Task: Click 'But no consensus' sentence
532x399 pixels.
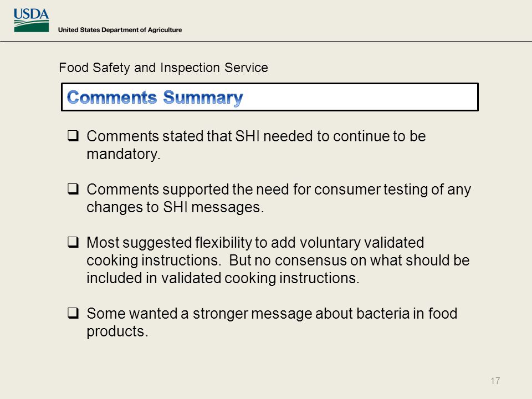Action: pos(349,260)
